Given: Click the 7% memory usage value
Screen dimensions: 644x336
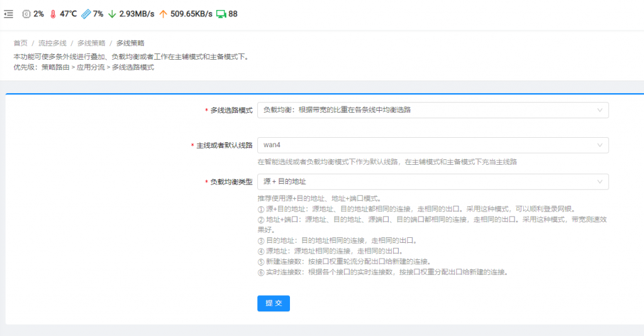Looking at the screenshot, I should tap(98, 13).
